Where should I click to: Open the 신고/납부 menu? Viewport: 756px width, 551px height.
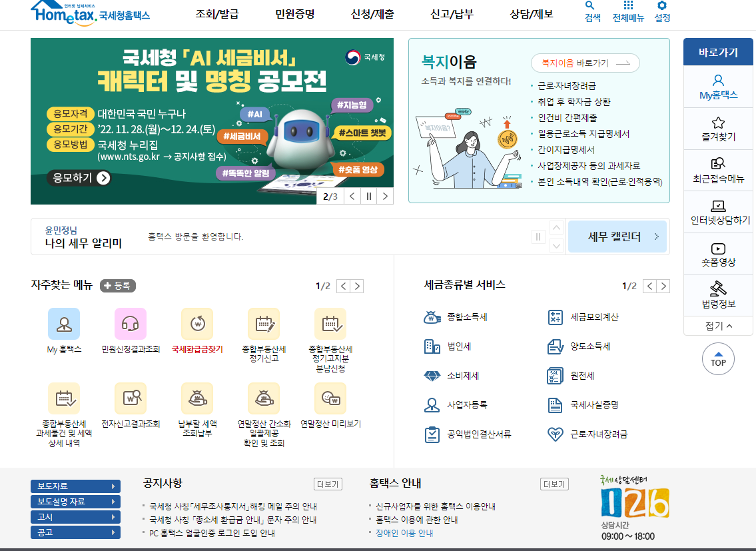point(452,14)
